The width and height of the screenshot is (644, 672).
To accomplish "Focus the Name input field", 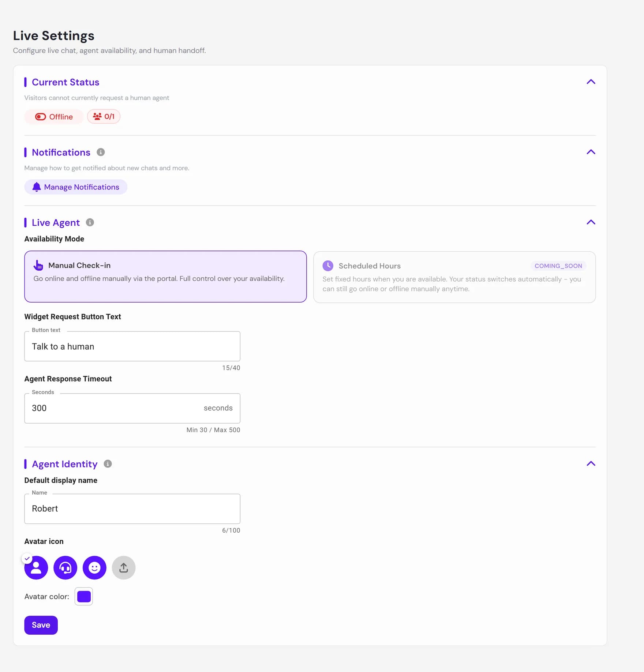I will coord(132,509).
